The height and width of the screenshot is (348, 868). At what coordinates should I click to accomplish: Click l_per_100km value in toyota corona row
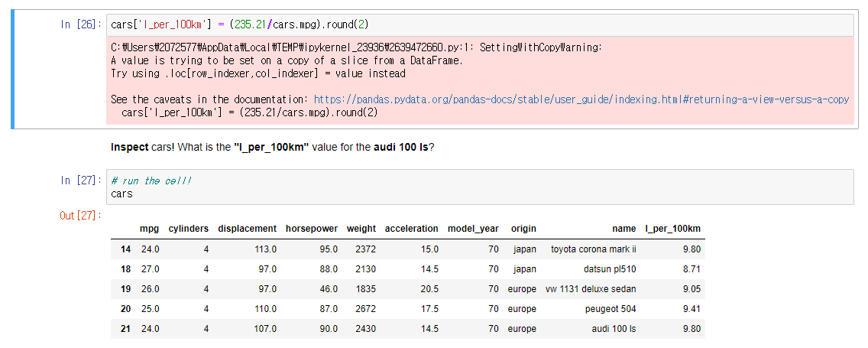coord(692,249)
